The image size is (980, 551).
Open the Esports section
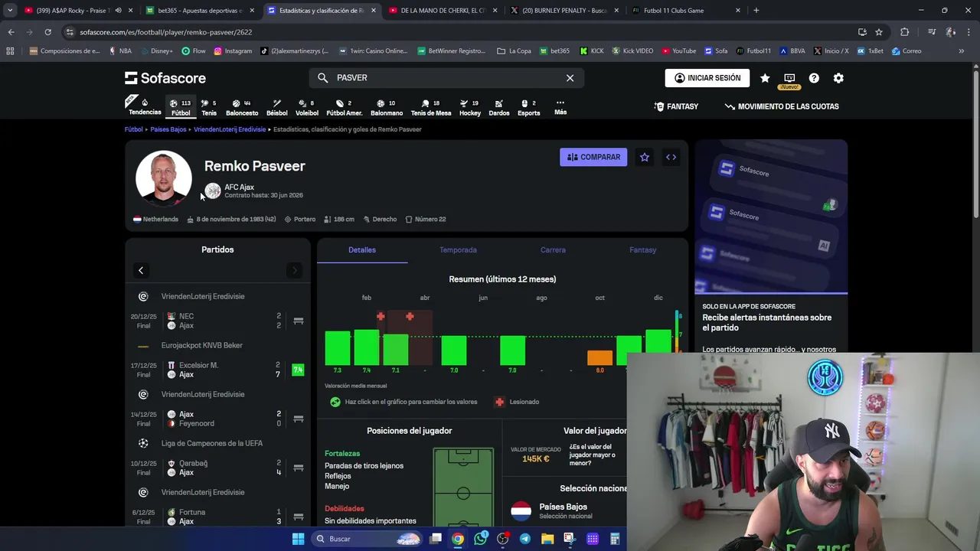(529, 107)
